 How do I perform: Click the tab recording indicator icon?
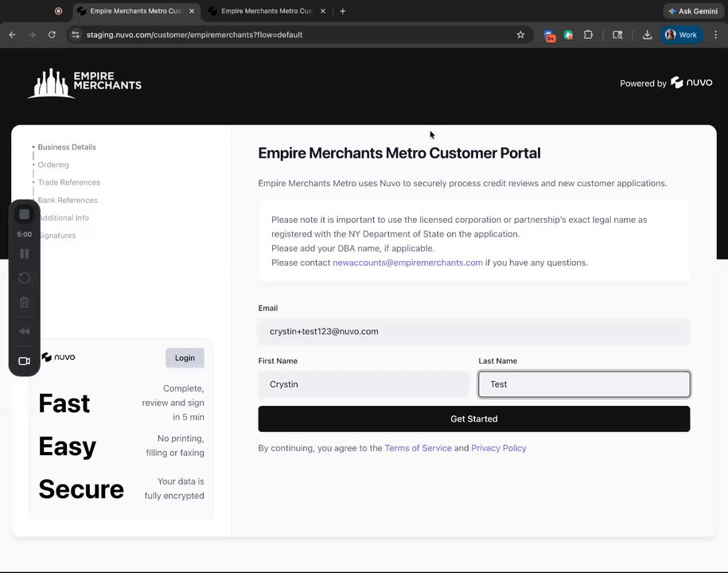click(59, 11)
